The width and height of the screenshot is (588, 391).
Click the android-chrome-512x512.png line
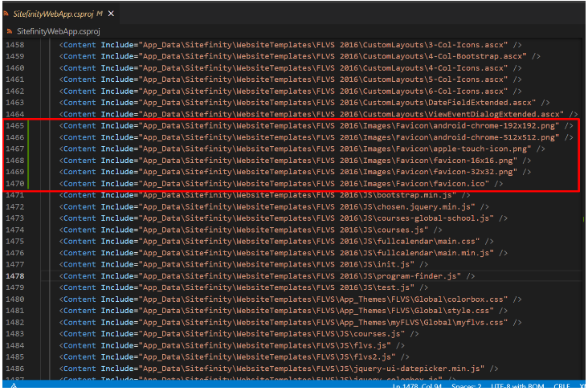pos(316,137)
